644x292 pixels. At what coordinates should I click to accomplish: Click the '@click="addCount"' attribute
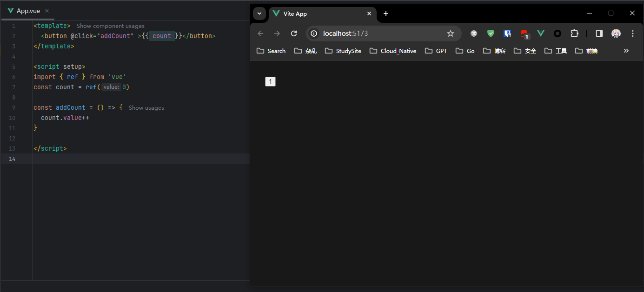[102, 36]
